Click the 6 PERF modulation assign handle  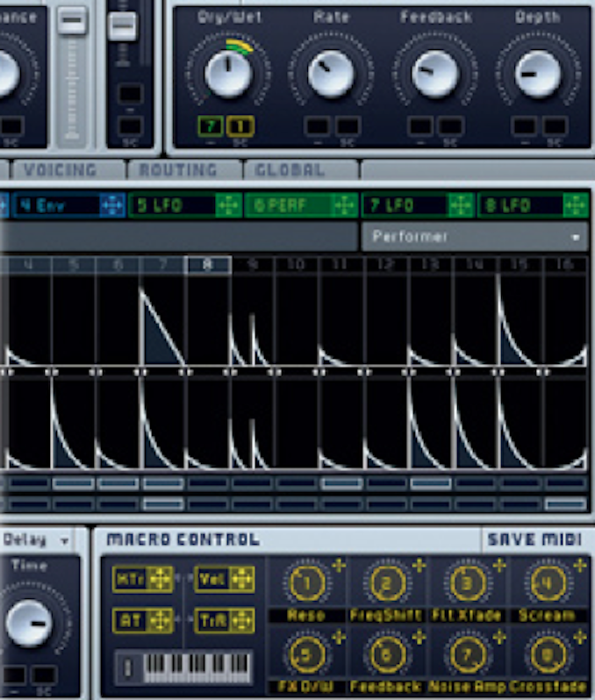click(344, 207)
